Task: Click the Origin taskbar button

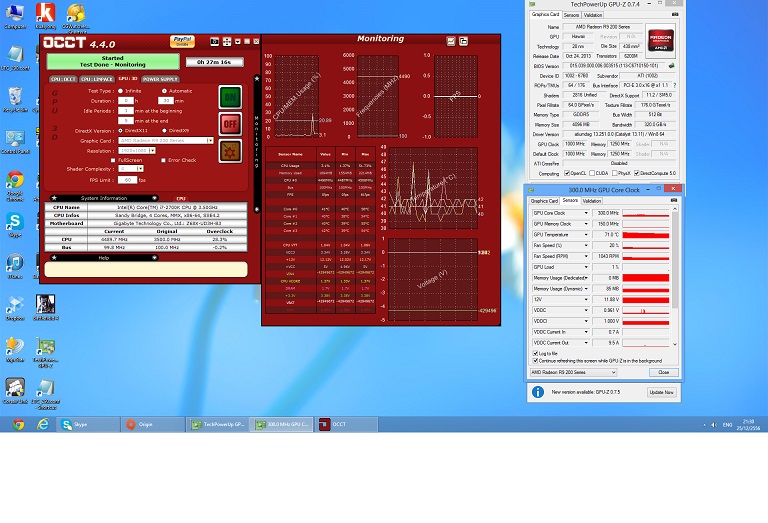Action: point(153,424)
